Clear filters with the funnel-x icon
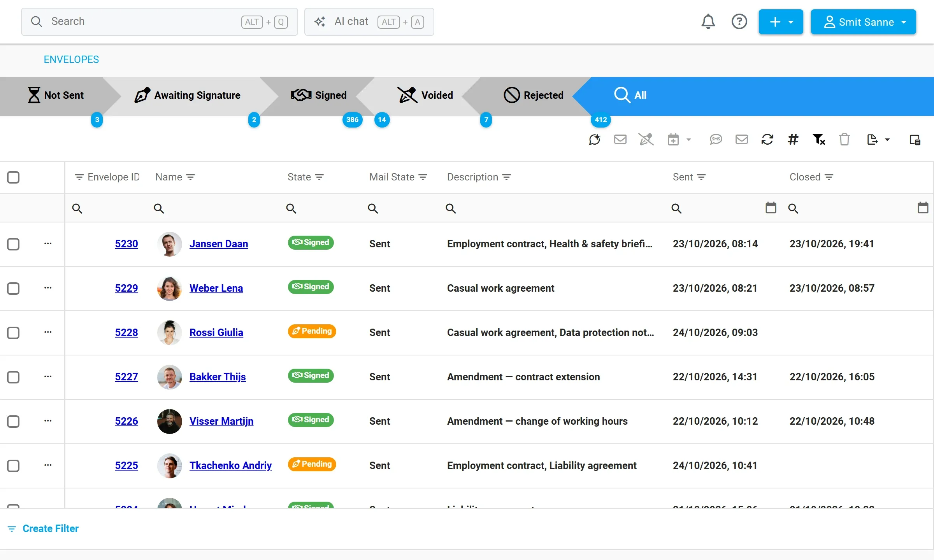The width and height of the screenshot is (934, 560). tap(819, 139)
